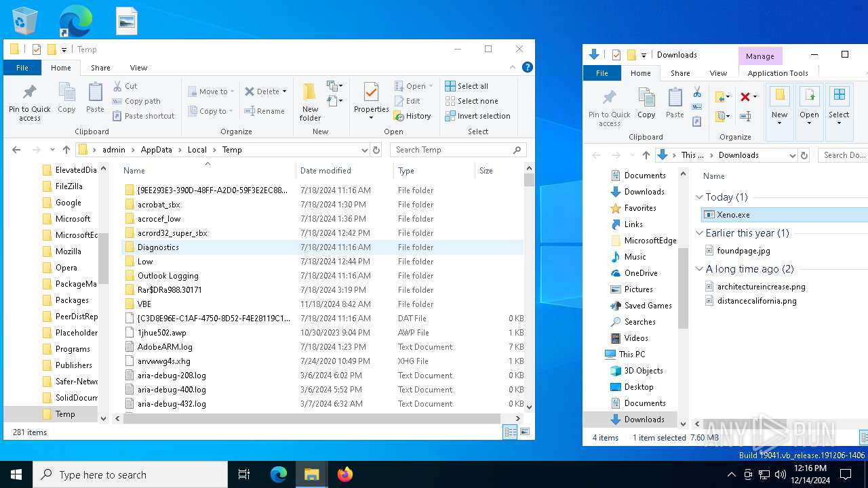Click Select all in Temp window

pos(467,86)
